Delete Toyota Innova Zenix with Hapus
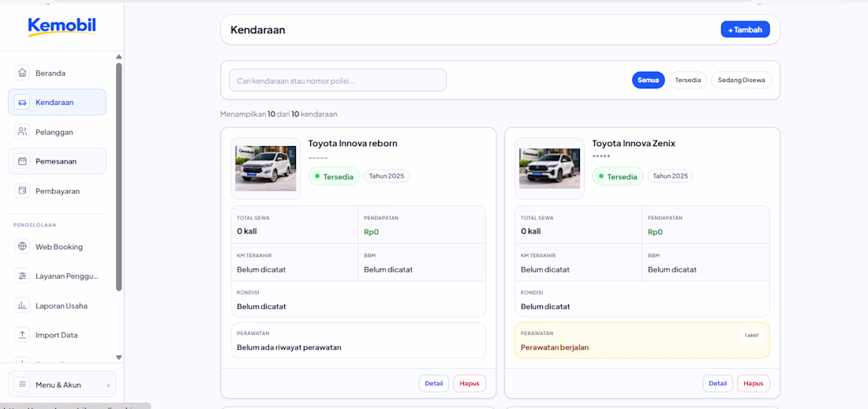 [754, 384]
